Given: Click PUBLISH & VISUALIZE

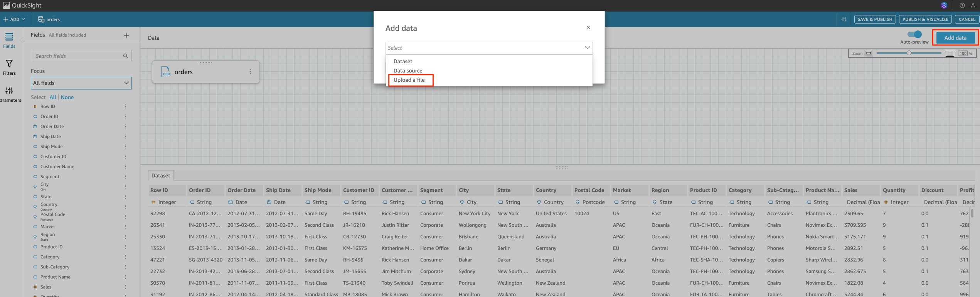Looking at the screenshot, I should [x=925, y=19].
